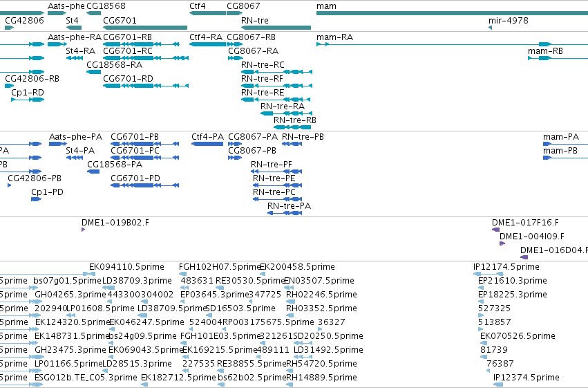Select the mam-PB protein feature
Screen dimensions: 588x388
tap(565, 158)
